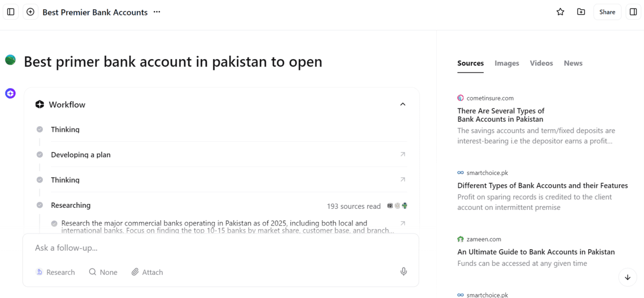Switch to the Images tab
Screen dimensions: 644x298
point(507,63)
